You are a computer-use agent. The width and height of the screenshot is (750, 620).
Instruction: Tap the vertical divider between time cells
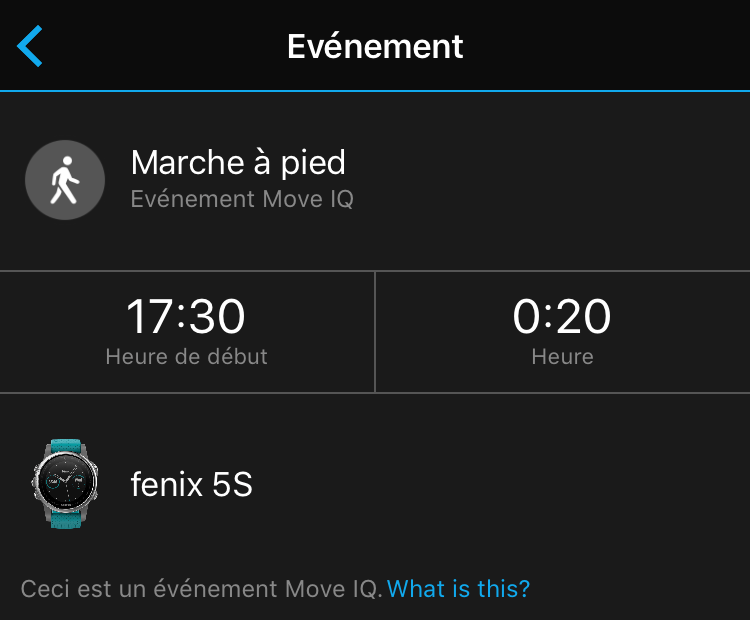click(375, 331)
